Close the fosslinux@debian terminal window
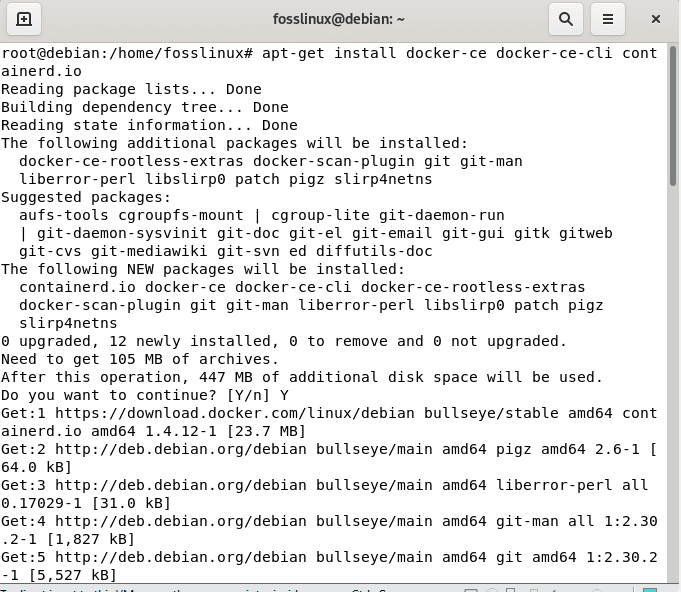Viewport: 681px width, 592px height. 656,19
